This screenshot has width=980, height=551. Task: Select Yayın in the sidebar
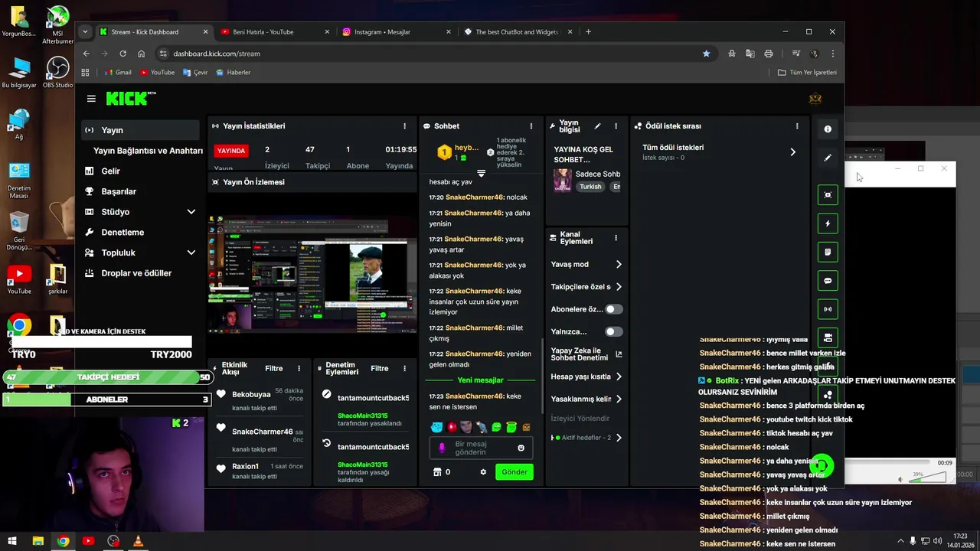tap(140, 130)
